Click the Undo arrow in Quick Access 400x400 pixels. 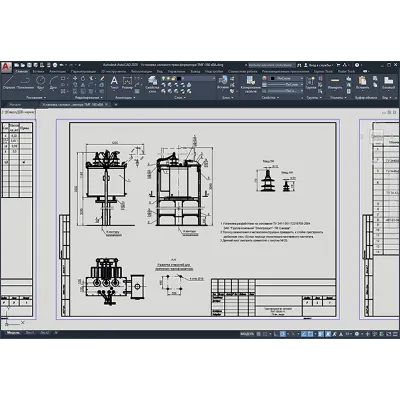62,65
